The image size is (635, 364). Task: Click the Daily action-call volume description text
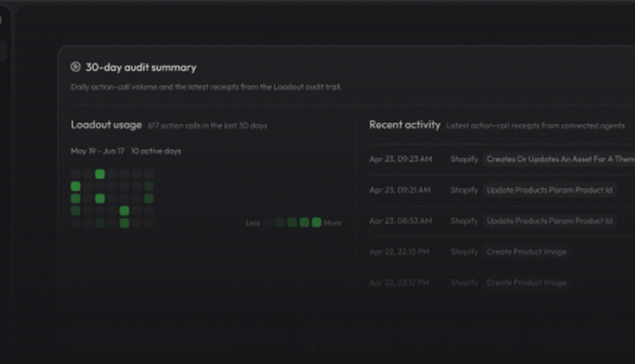point(206,86)
